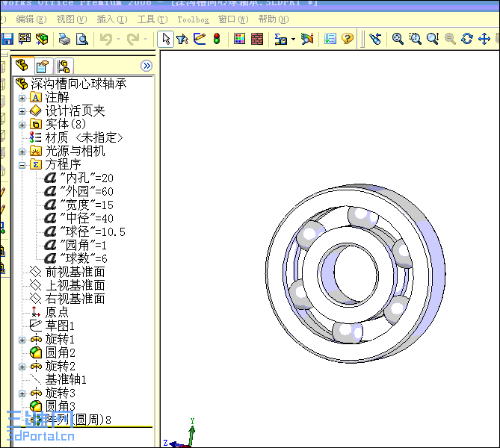Select equation "球数"=6

pos(84,258)
